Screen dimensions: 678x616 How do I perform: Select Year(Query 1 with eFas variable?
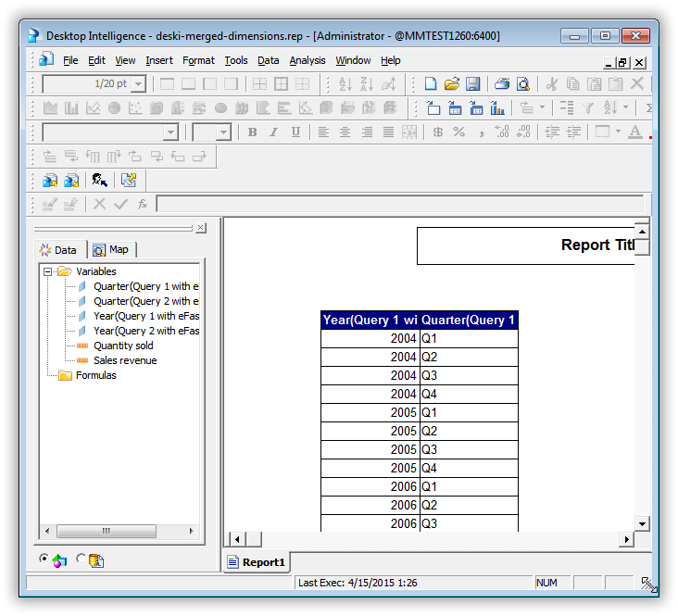(x=146, y=316)
